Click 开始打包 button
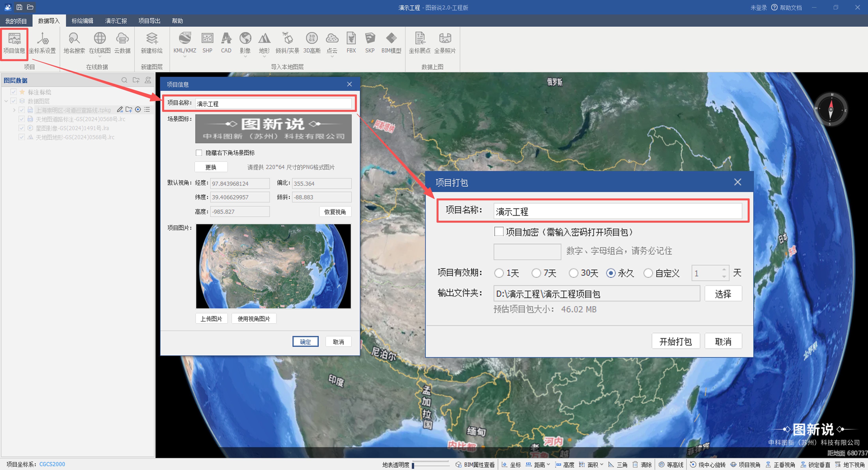Image resolution: width=868 pixels, height=470 pixels. pyautogui.click(x=675, y=342)
